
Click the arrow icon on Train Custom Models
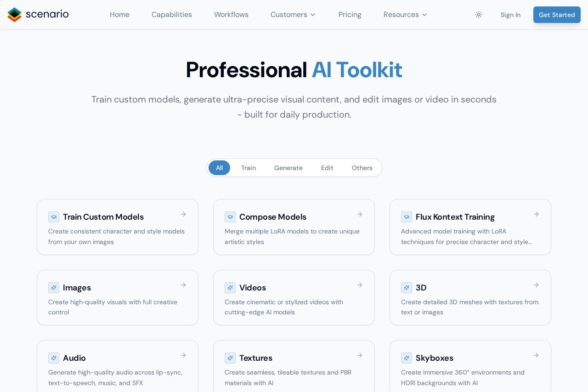[x=183, y=214]
